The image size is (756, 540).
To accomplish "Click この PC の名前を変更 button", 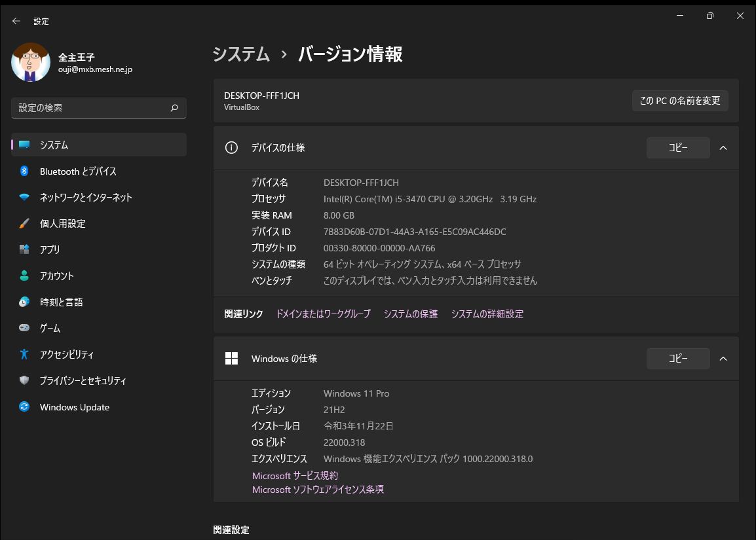I will [x=680, y=101].
